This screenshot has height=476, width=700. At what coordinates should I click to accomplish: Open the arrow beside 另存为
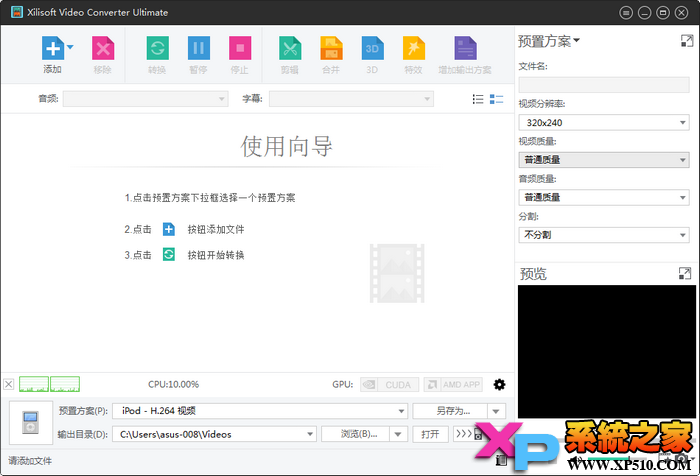(496, 411)
